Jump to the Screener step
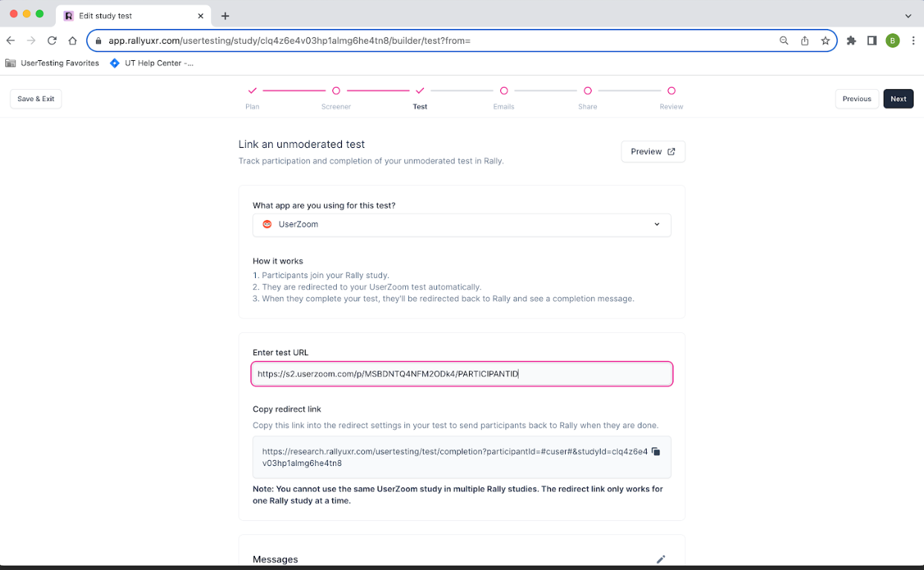This screenshot has height=570, width=924. point(336,97)
